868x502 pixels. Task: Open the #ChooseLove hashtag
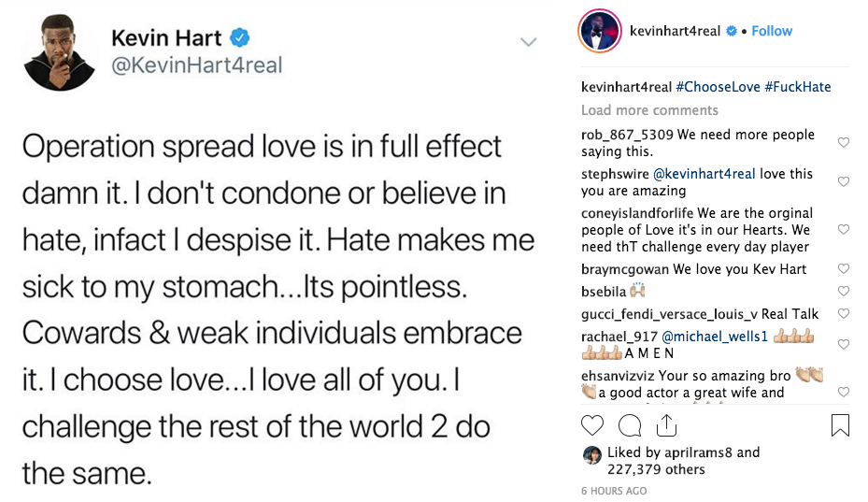[718, 87]
